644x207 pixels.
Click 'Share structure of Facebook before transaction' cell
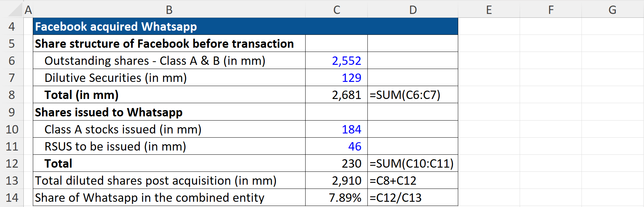click(x=169, y=44)
